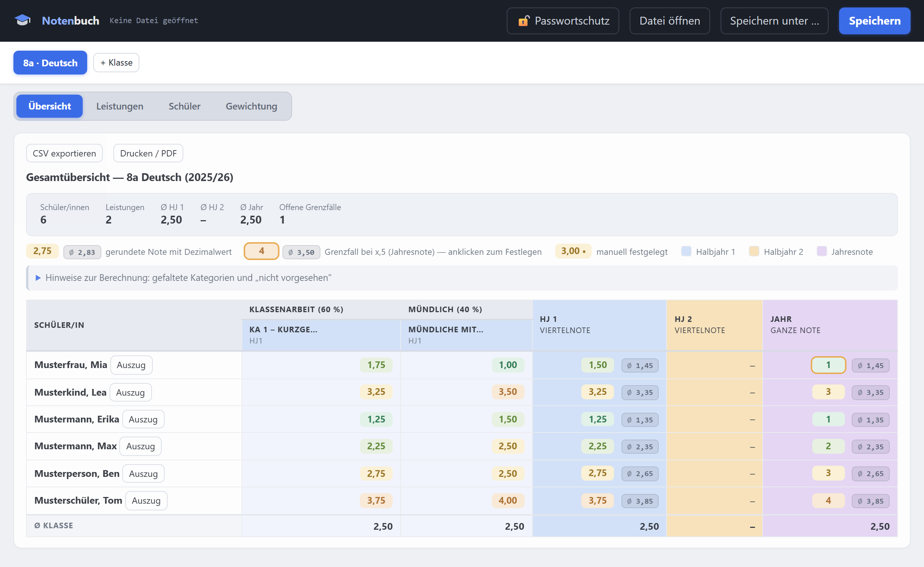Screen dimensions: 924x567
Task: Expand Hinweise zur Berechnung disclosure
Action: tap(462, 278)
